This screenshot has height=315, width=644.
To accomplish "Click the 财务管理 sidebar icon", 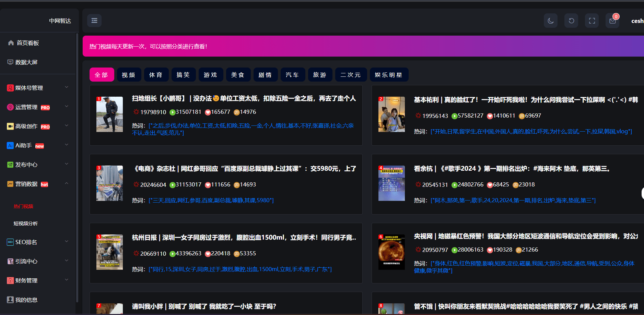I will 10,280.
